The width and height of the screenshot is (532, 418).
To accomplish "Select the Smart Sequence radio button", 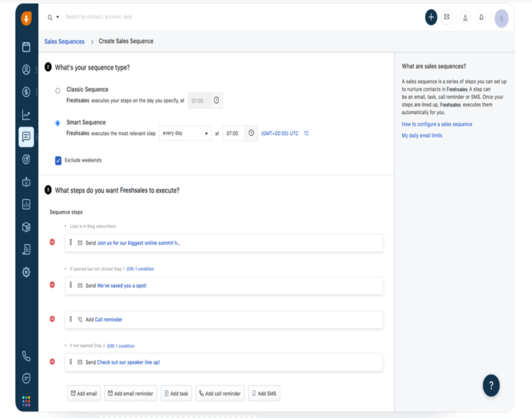I will click(58, 122).
